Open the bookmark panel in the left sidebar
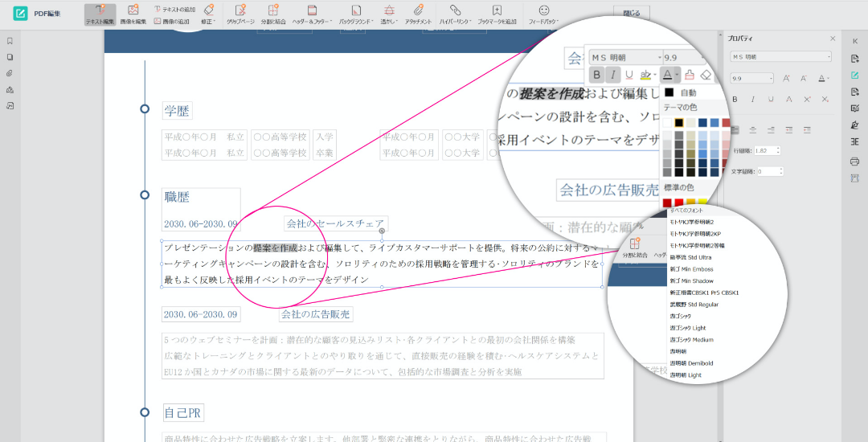 tap(10, 41)
